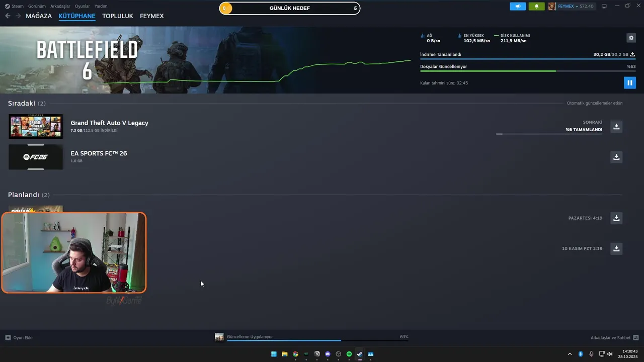644x362 pixels.
Task: Pause the Battlefield 6 update
Action: coord(629,82)
